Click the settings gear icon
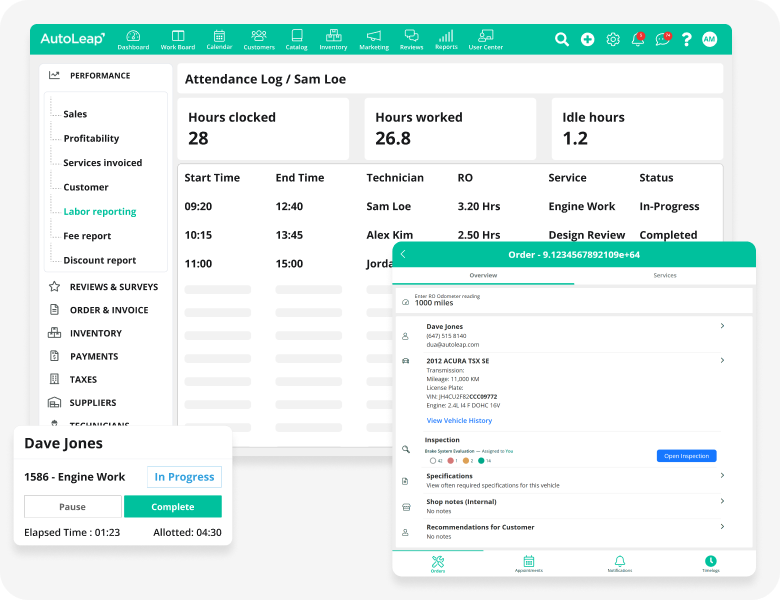 tap(613, 40)
